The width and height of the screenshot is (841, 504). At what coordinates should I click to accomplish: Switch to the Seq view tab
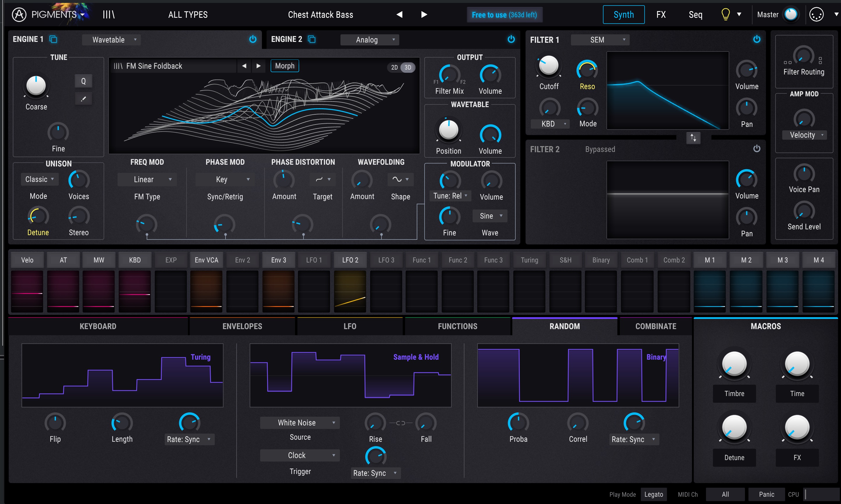click(x=695, y=15)
